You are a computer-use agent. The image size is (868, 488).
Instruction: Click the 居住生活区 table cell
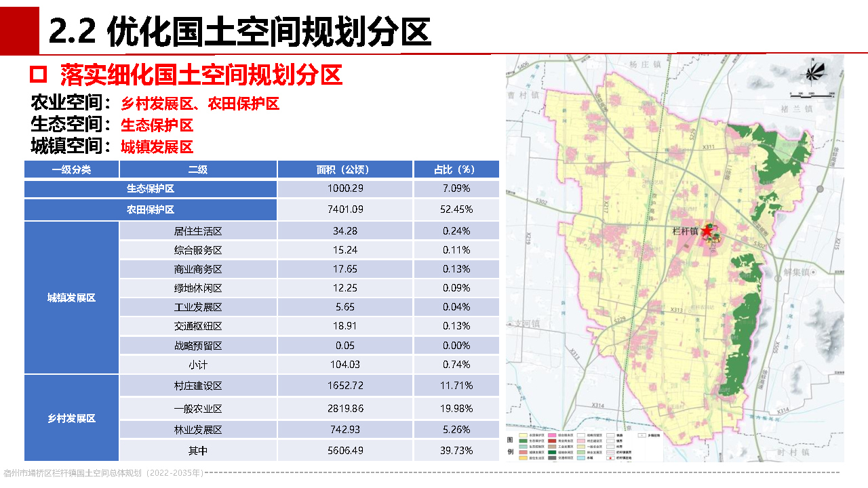(x=197, y=231)
